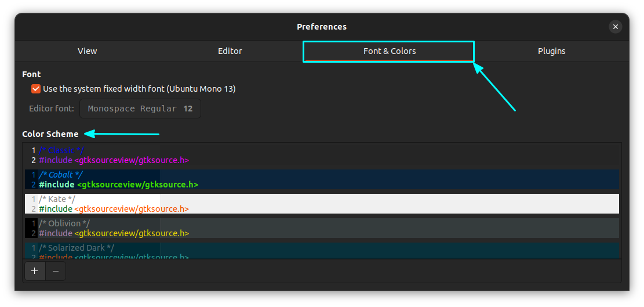Select the Font & Colors tab

[x=389, y=51]
